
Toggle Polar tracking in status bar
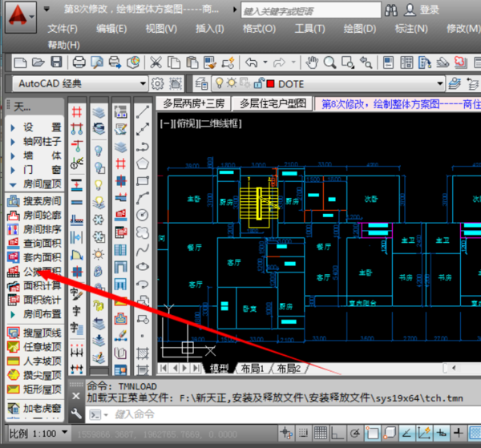click(x=355, y=433)
